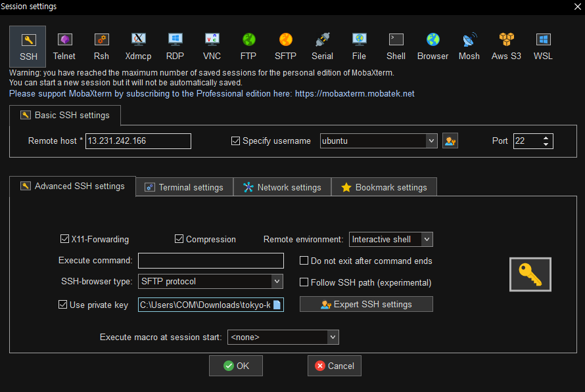Focus the Execute command text box
The height and width of the screenshot is (392, 585).
211,261
